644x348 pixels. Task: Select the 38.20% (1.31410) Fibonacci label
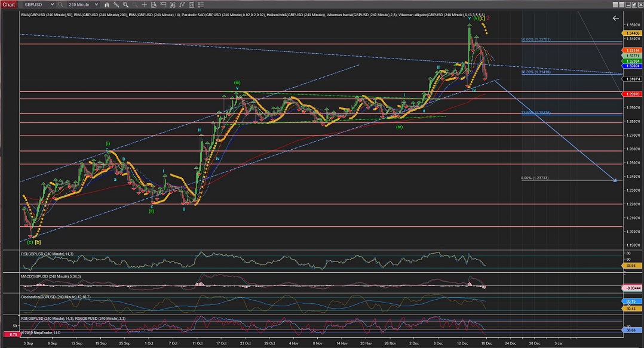(x=535, y=72)
